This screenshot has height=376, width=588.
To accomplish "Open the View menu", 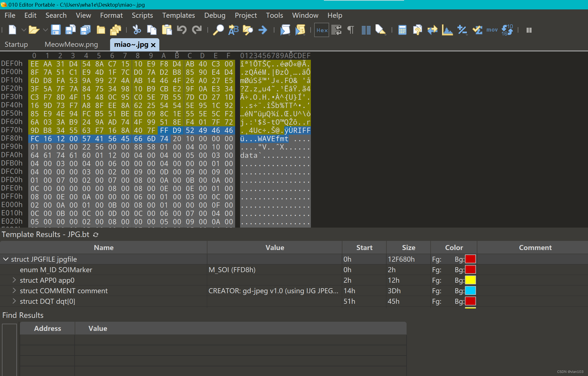I will click(83, 15).
